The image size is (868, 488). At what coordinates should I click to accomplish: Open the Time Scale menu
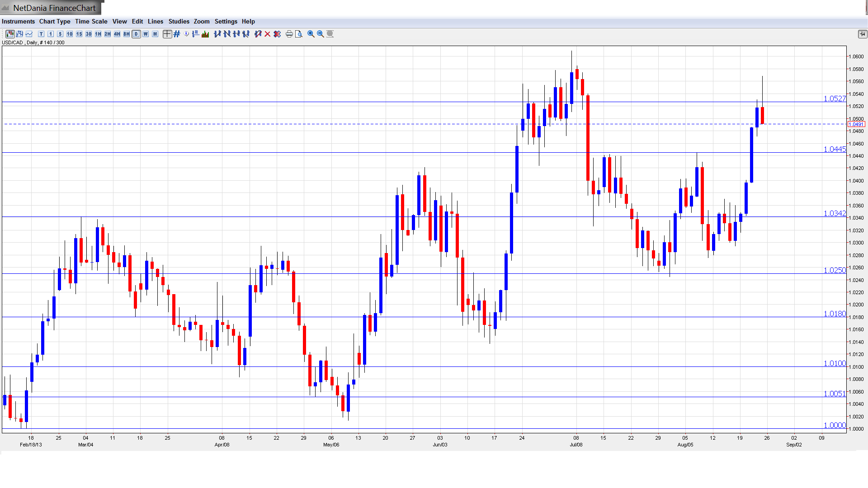coord(91,21)
